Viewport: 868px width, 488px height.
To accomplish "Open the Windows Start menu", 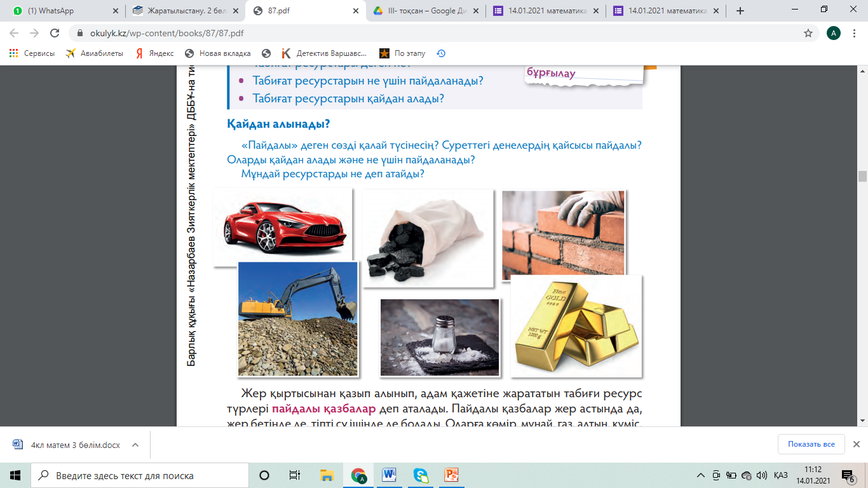I will coord(15,475).
